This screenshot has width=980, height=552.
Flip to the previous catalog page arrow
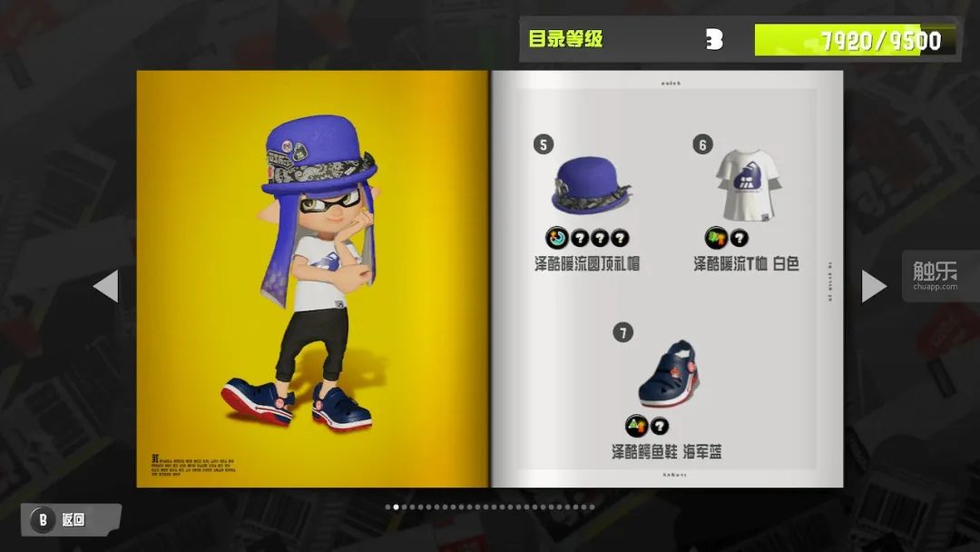[x=105, y=286]
